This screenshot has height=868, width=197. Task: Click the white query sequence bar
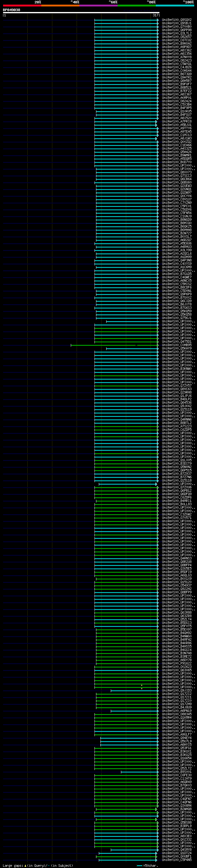coord(81,12)
